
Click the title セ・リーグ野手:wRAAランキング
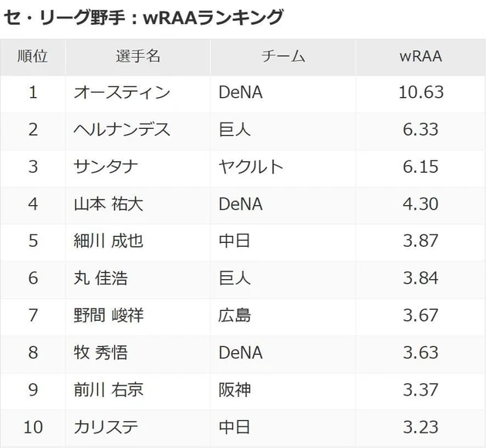(x=144, y=17)
